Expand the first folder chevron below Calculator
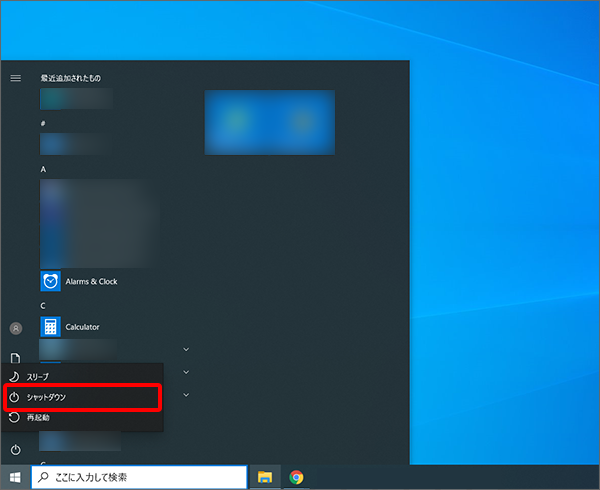This screenshot has width=600, height=490. [186, 350]
